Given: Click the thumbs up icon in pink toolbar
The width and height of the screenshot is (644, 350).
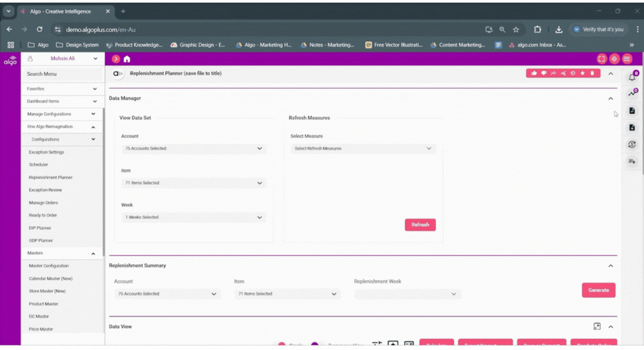Looking at the screenshot, I should [x=534, y=73].
